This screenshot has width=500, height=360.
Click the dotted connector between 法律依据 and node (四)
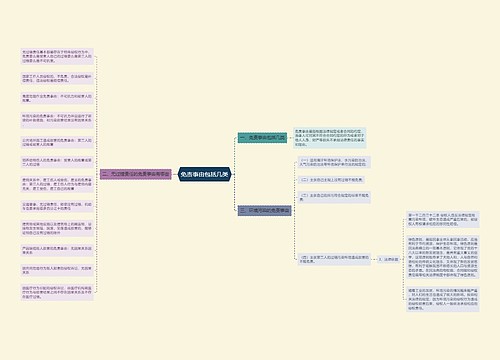(x=374, y=259)
